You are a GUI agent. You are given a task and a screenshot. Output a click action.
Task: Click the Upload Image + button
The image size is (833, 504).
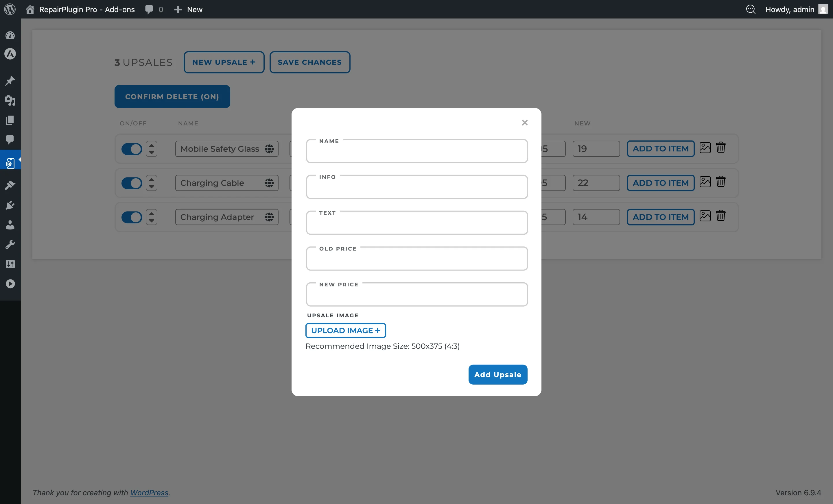[346, 330]
